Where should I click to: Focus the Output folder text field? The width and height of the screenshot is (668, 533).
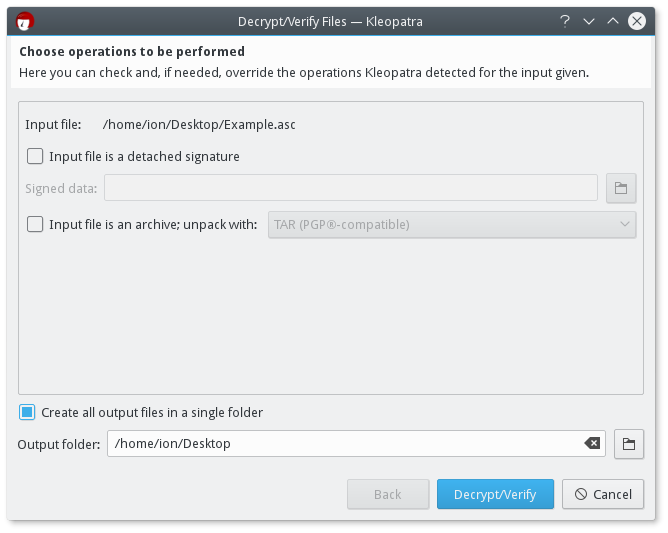click(x=356, y=444)
